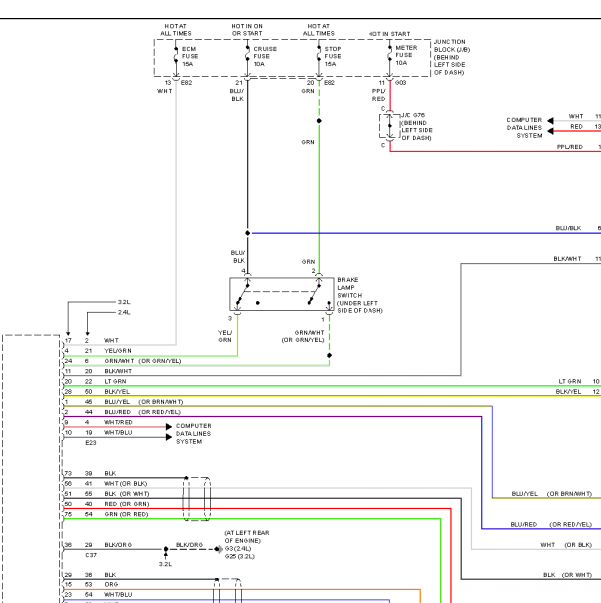Select the PPL/RED label at right edge

coord(570,147)
